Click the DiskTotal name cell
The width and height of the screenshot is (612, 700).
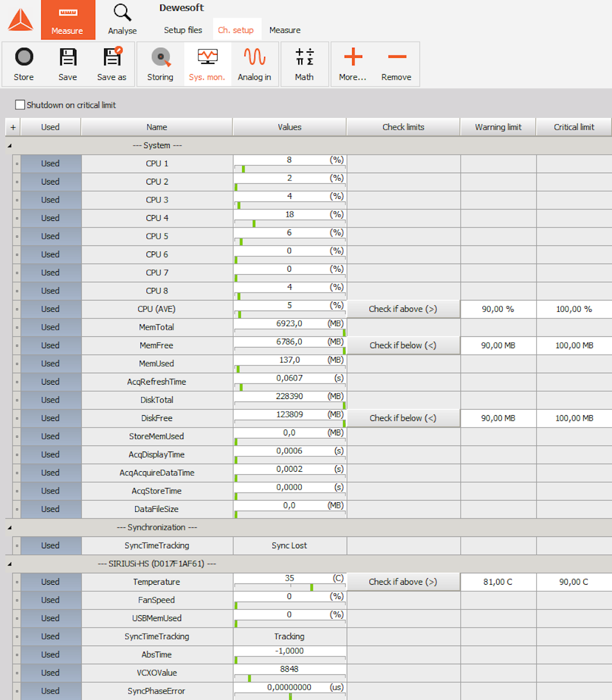pyautogui.click(x=157, y=400)
